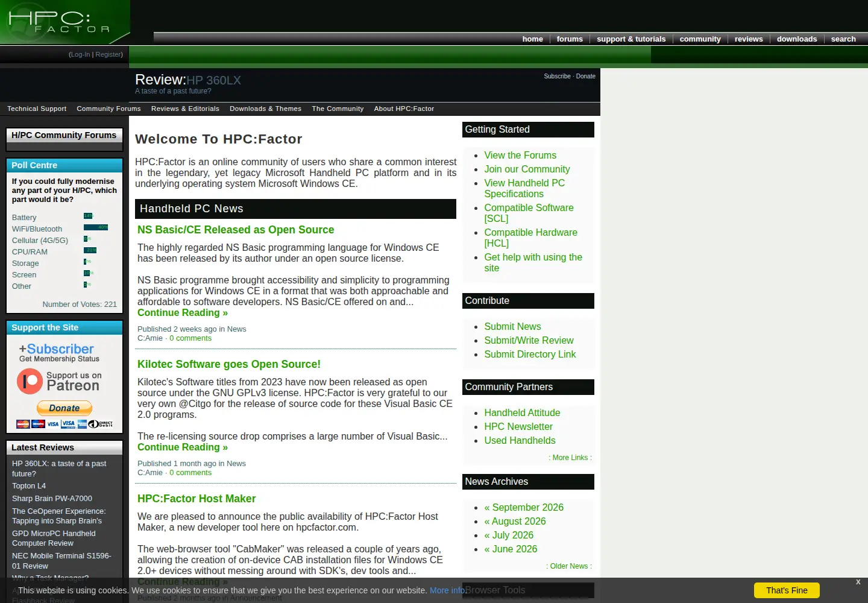Open Sharp Brain PW-A7000 review
868x603 pixels.
(52, 499)
